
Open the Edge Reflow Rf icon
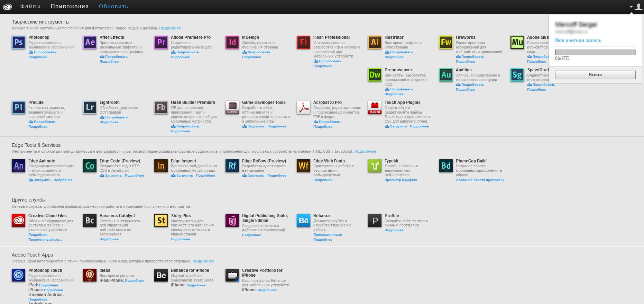232,166
